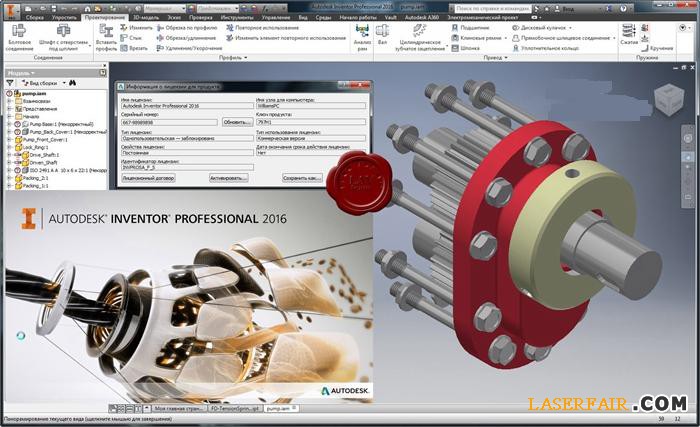Open the Bearing generator tool
Screen dimensions: 700x427
(457, 27)
